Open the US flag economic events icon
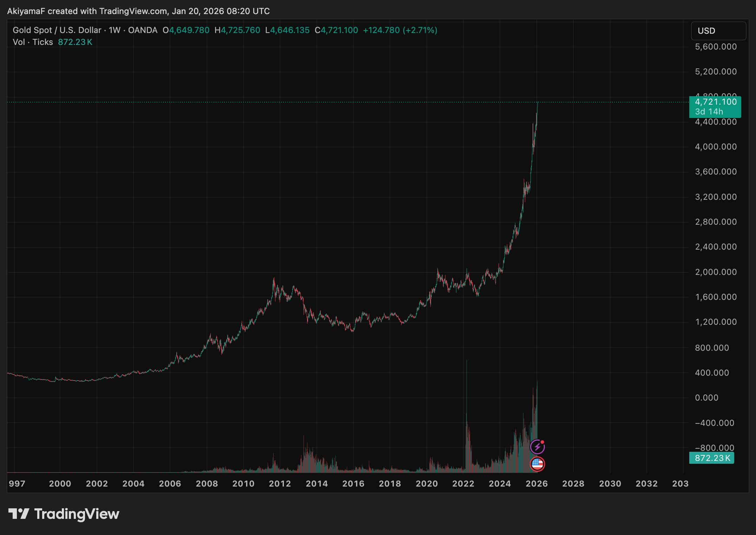Viewport: 756px width, 535px height. click(537, 464)
